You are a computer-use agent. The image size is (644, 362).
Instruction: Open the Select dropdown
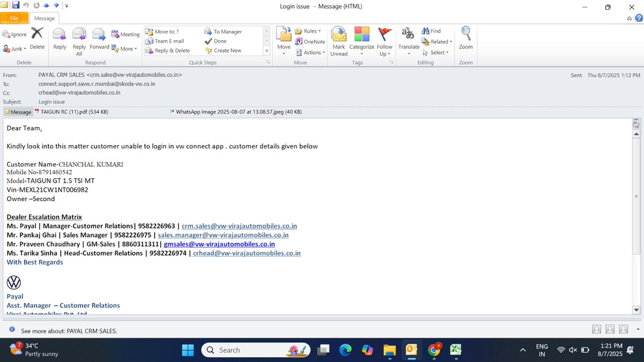click(x=435, y=52)
